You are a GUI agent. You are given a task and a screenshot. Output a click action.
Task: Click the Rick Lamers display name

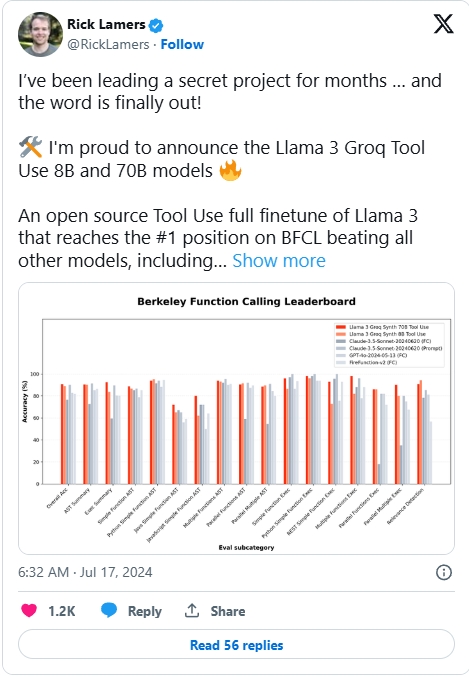click(106, 25)
